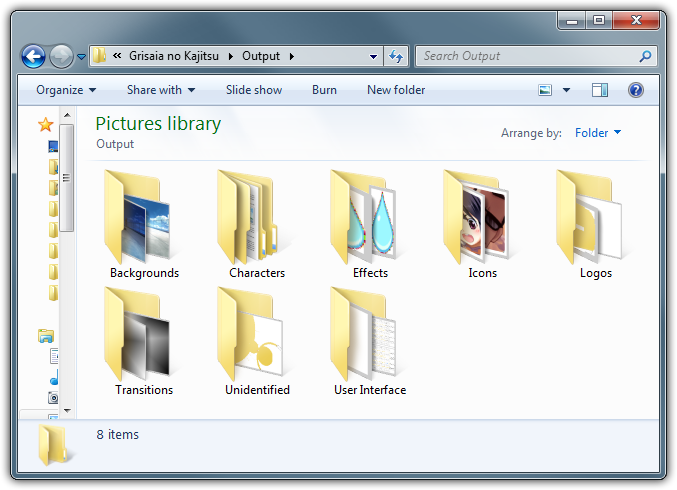The image size is (677, 490).
Task: Refresh the Output folder view
Action: 396,56
